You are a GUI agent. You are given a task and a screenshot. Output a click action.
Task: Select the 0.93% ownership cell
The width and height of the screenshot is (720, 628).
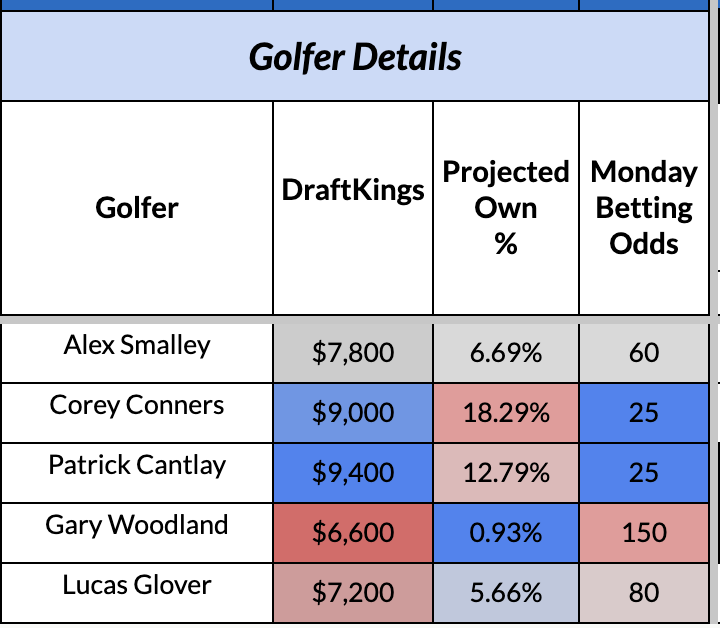pos(506,533)
